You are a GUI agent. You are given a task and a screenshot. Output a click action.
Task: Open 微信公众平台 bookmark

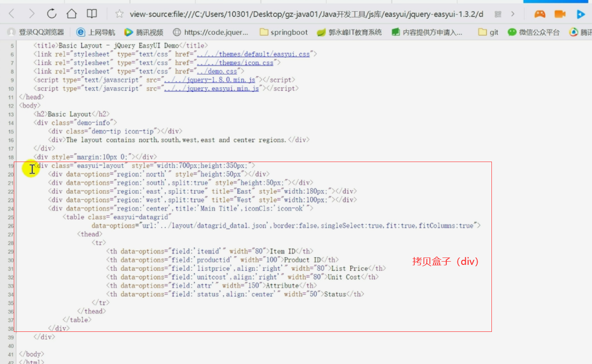pyautogui.click(x=534, y=32)
